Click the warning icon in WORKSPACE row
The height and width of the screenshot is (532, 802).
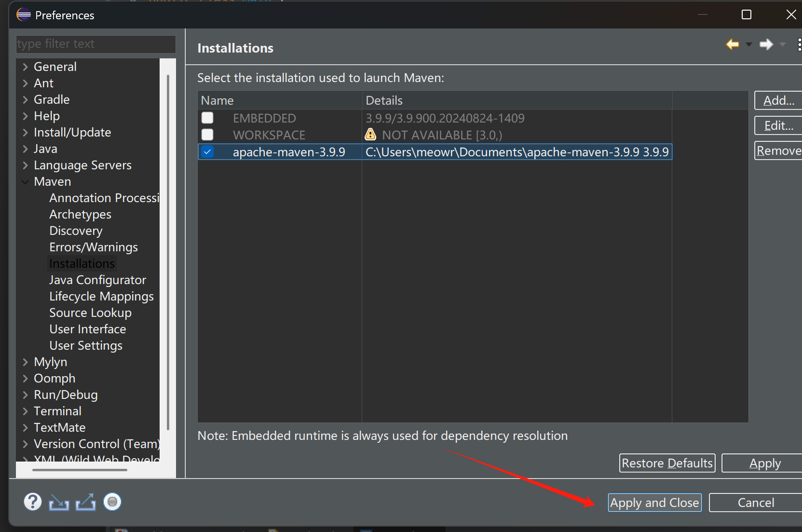coord(370,135)
